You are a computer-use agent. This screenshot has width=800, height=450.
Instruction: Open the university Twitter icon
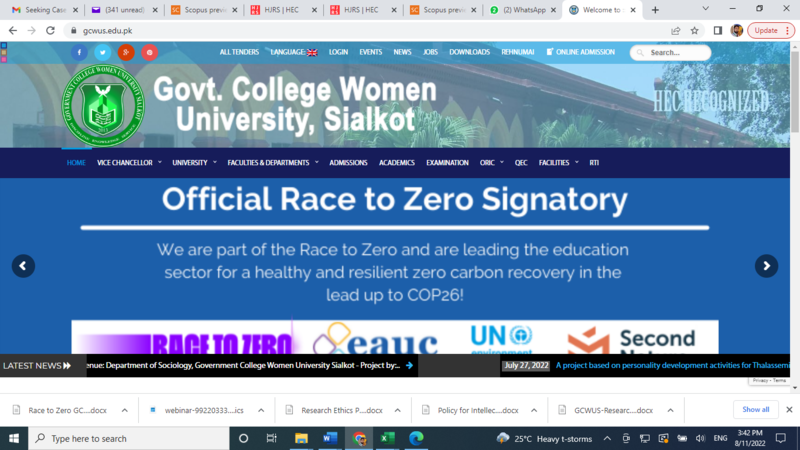click(103, 52)
